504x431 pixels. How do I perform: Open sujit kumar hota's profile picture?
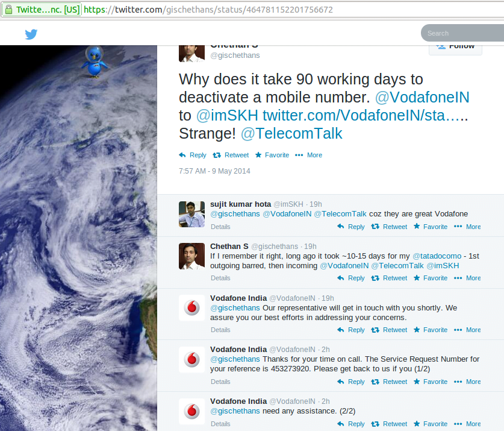pos(191,215)
